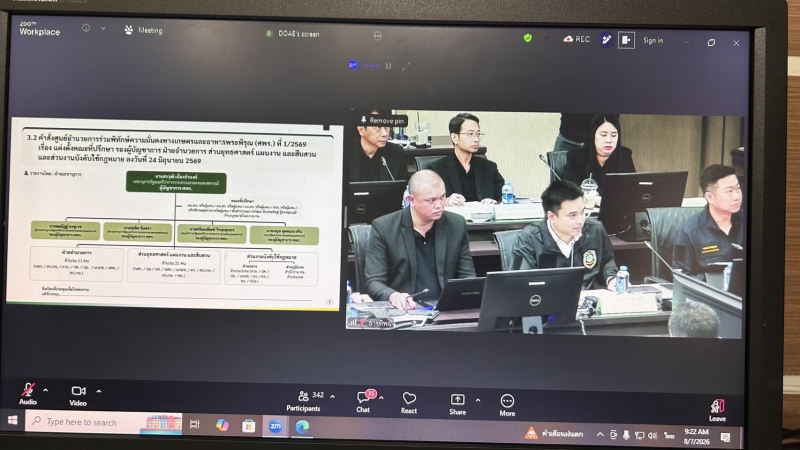Image resolution: width=800 pixels, height=450 pixels.
Task: Open the AI Companion sparkle pen icon
Action: pos(606,39)
